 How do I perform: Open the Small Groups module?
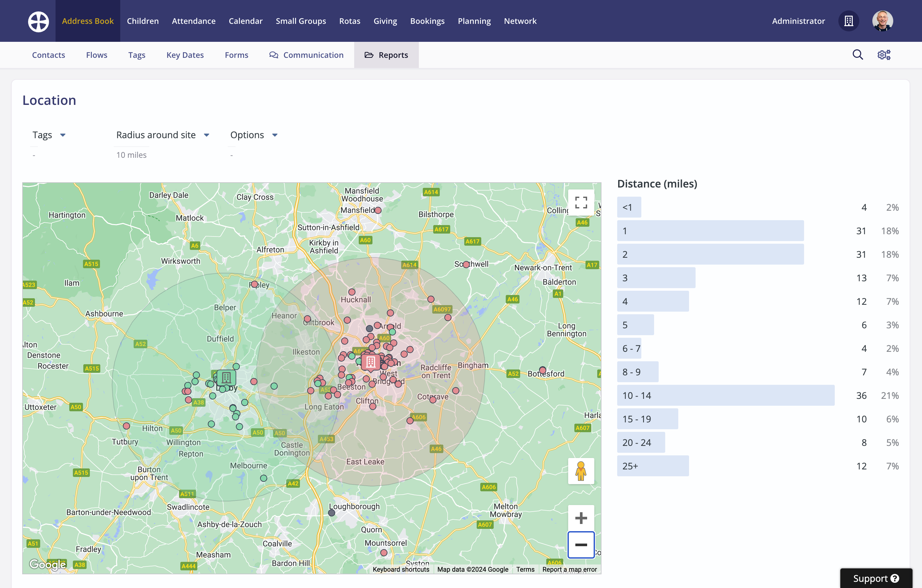click(301, 21)
